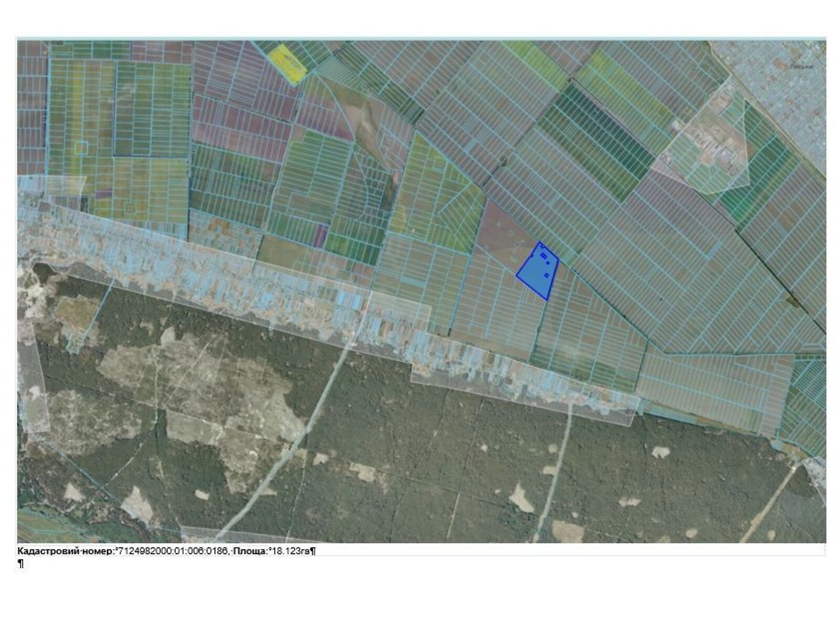
Task: Click the Лецьки village label
Action: [801, 67]
